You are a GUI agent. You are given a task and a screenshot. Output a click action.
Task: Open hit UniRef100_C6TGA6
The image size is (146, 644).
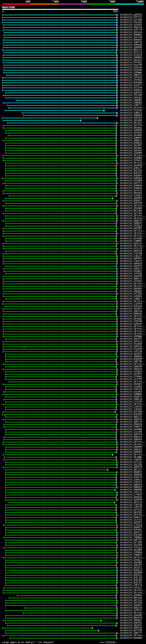click(131, 20)
